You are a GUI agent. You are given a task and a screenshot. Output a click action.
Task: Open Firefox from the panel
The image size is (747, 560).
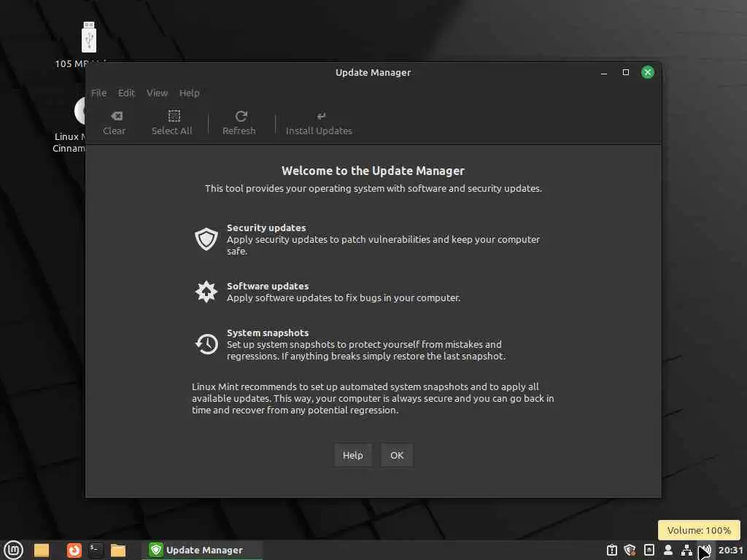74,551
